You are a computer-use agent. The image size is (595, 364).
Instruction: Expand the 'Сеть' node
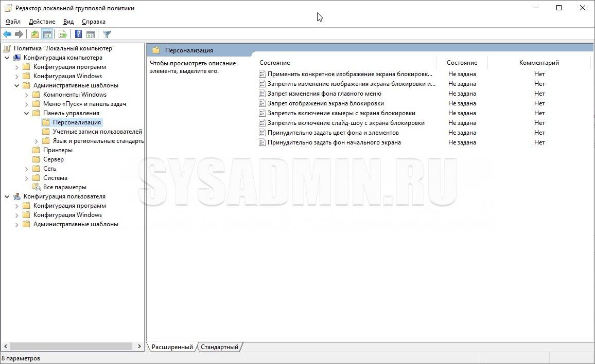click(x=27, y=169)
